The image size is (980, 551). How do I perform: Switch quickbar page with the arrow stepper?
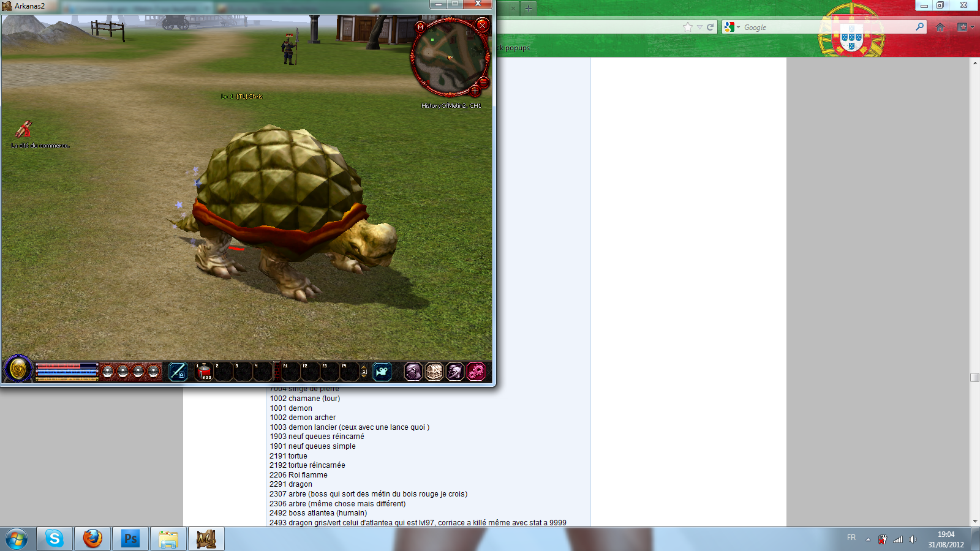pos(364,371)
